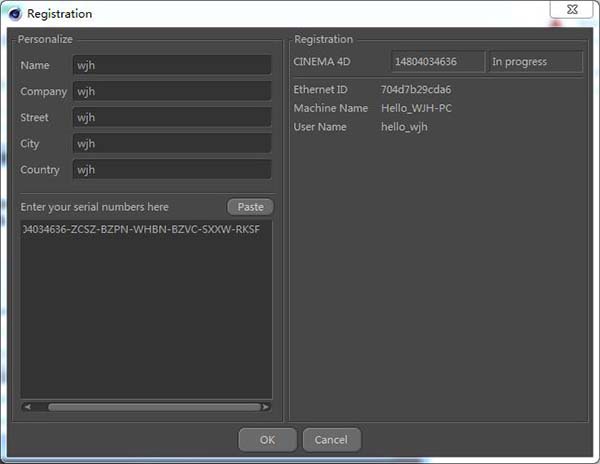Image resolution: width=600 pixels, height=464 pixels.
Task: Click the CINEMA 4D label
Action: [x=322, y=62]
